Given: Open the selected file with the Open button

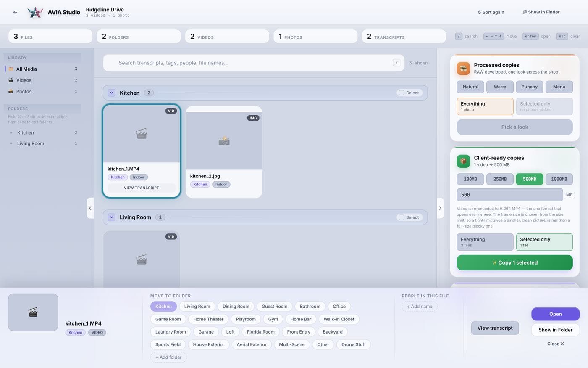Looking at the screenshot, I should tap(556, 314).
